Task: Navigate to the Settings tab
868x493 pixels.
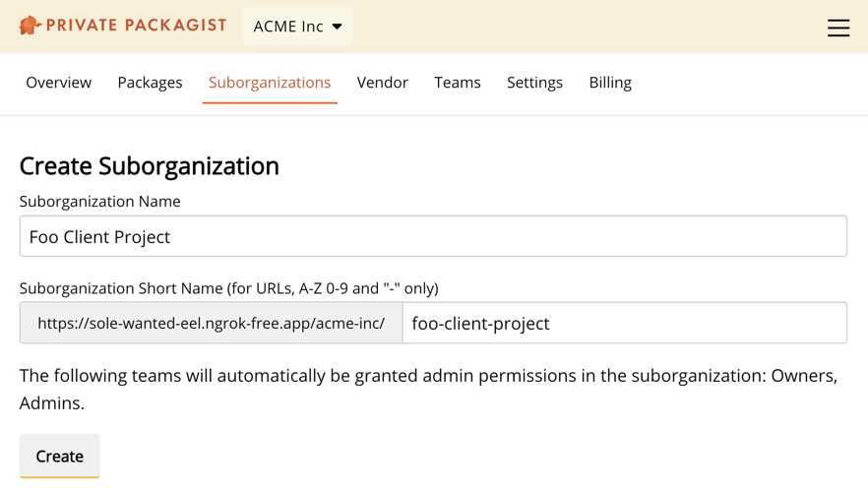Action: [534, 83]
